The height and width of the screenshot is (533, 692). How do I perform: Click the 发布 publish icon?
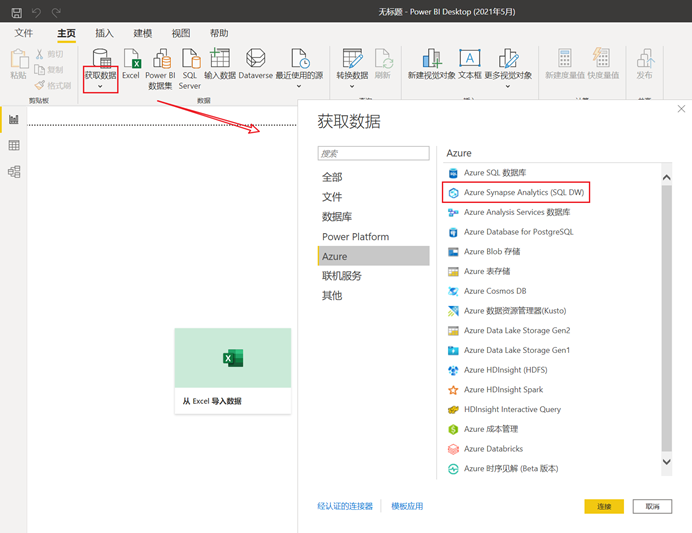pyautogui.click(x=645, y=58)
